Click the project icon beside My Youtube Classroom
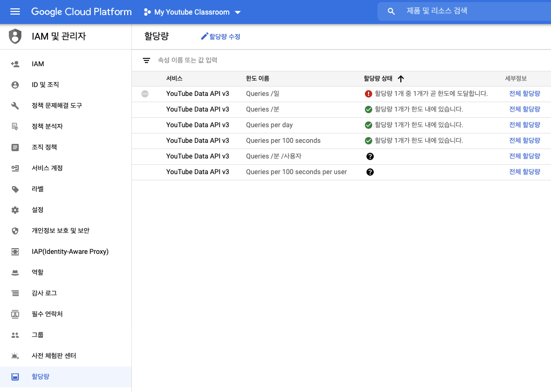Image resolution: width=551 pixels, height=392 pixels. tap(147, 12)
